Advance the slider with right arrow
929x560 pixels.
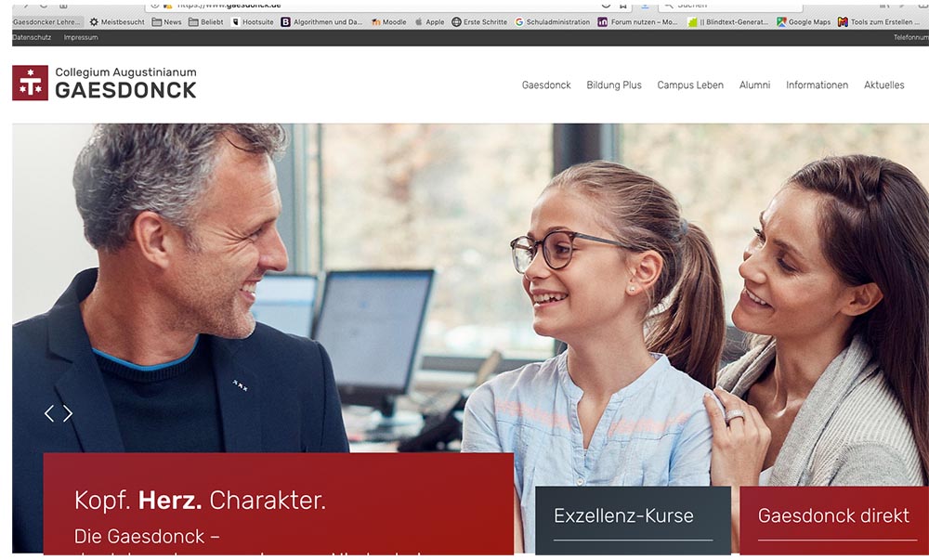(68, 413)
